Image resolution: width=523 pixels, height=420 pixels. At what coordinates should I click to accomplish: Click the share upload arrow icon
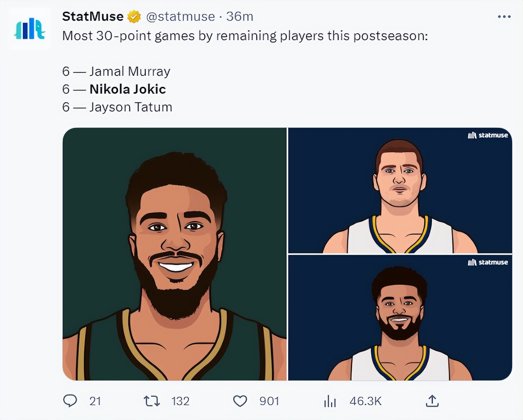coord(432,401)
